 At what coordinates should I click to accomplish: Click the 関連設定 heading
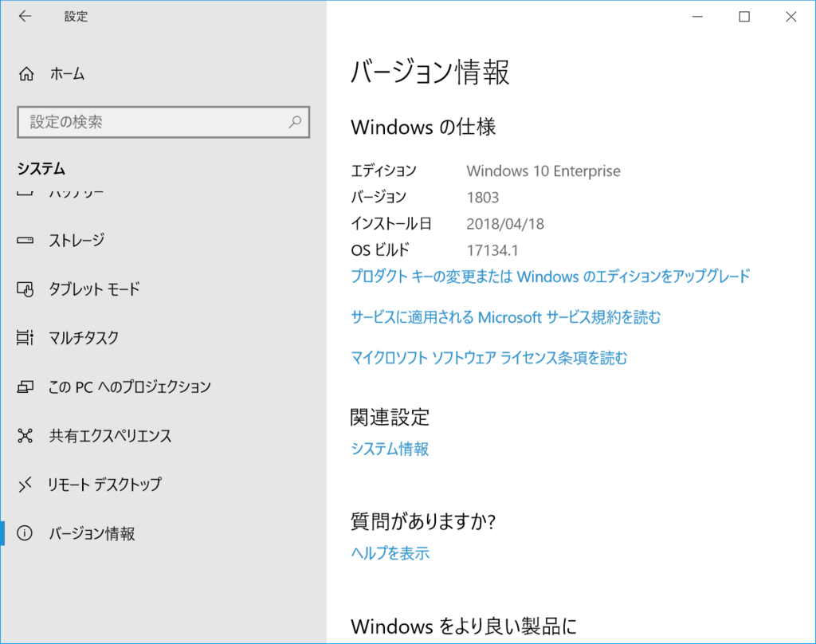[390, 417]
